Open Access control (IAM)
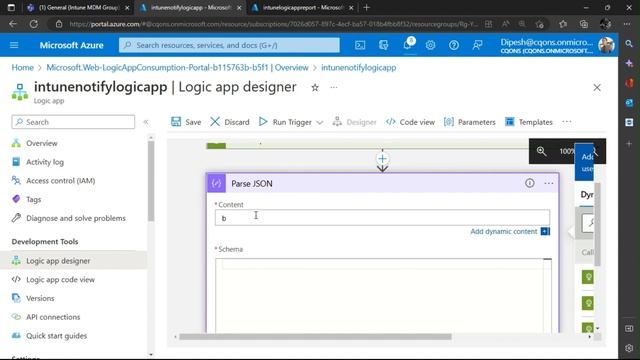The height and width of the screenshot is (360, 640). pyautogui.click(x=60, y=180)
